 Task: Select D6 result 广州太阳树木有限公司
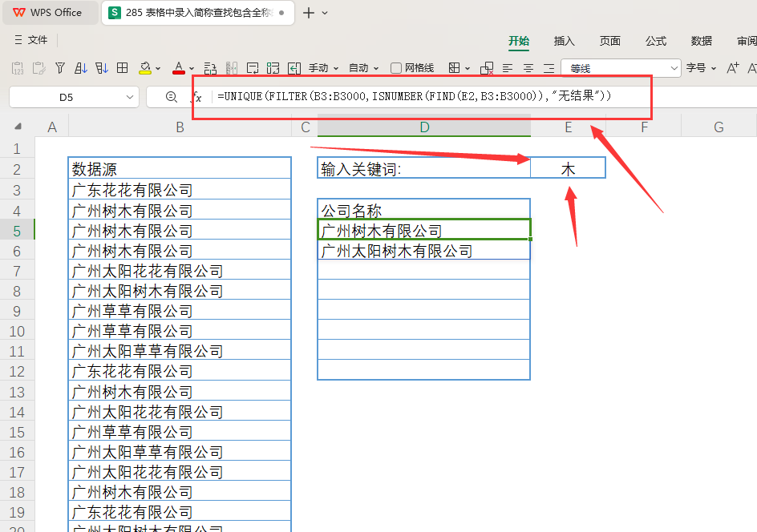424,251
